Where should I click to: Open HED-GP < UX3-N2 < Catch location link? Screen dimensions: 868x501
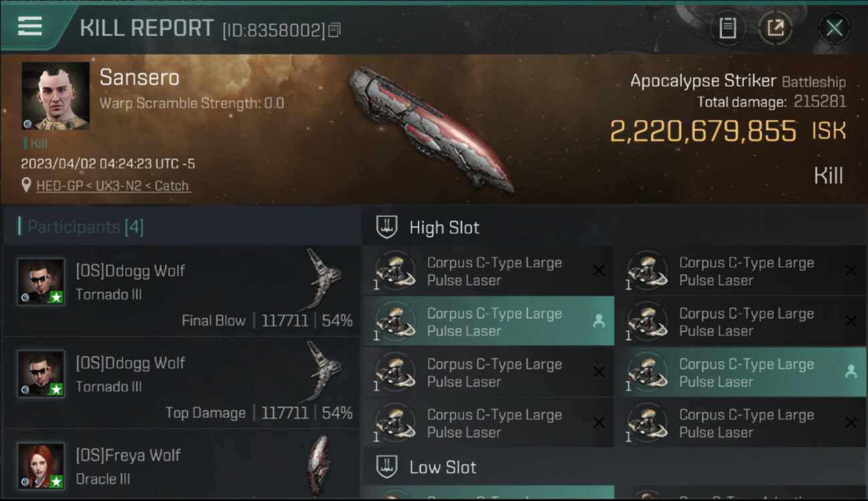pyautogui.click(x=112, y=186)
